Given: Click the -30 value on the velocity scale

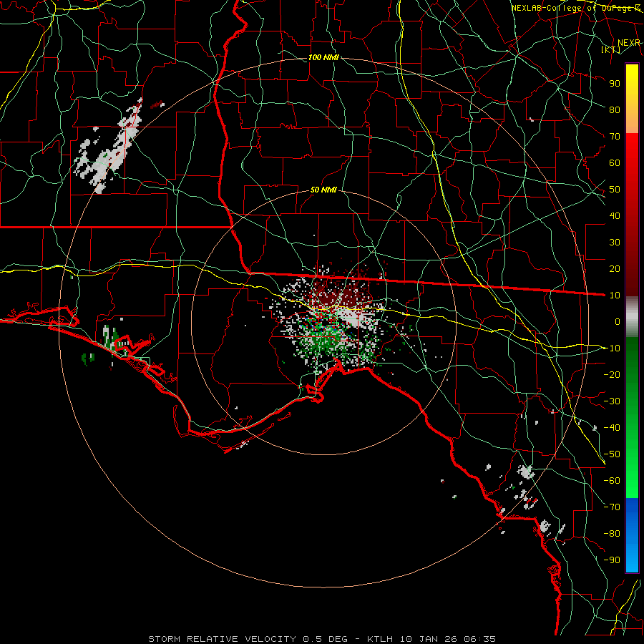Looking at the screenshot, I should click(612, 401).
